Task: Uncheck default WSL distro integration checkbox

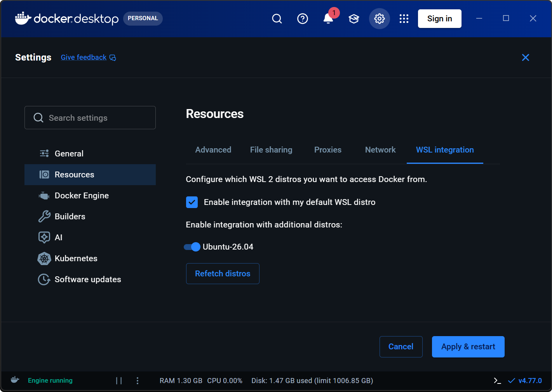Action: pos(192,202)
